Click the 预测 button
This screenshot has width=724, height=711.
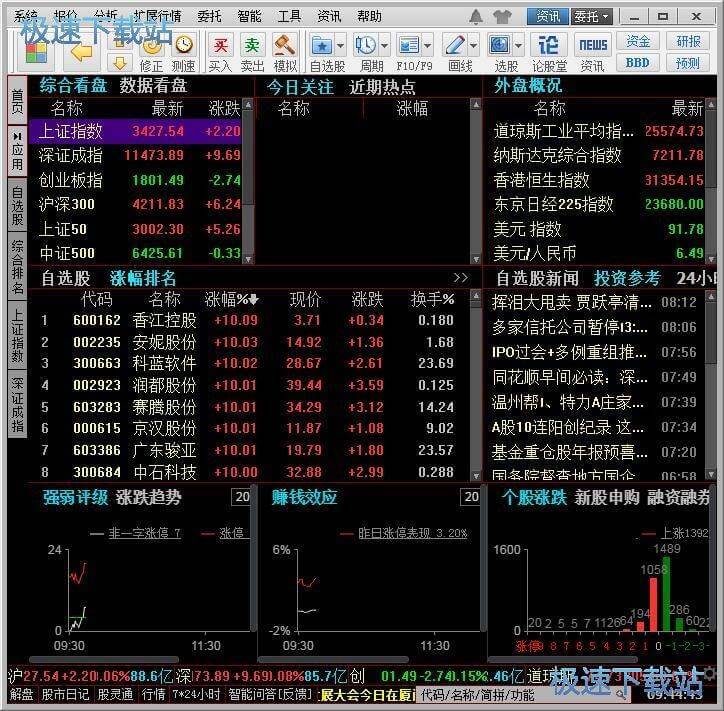click(688, 63)
